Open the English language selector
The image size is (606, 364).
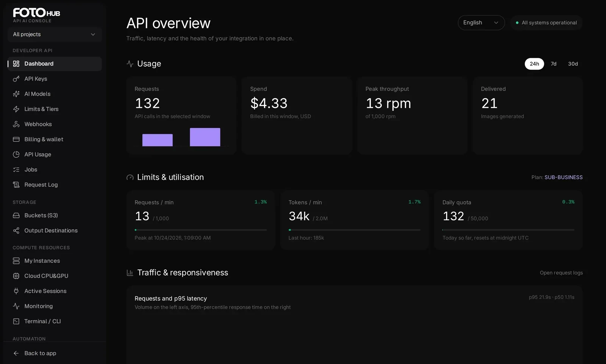click(x=481, y=23)
